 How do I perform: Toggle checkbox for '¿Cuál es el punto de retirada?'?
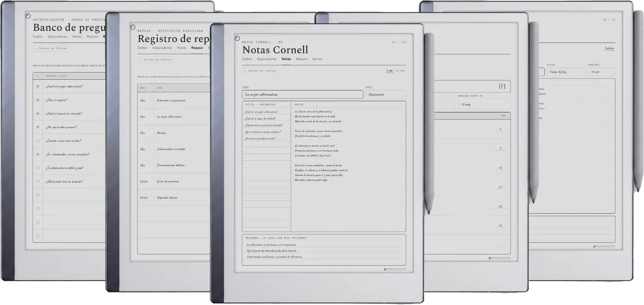coord(38,113)
